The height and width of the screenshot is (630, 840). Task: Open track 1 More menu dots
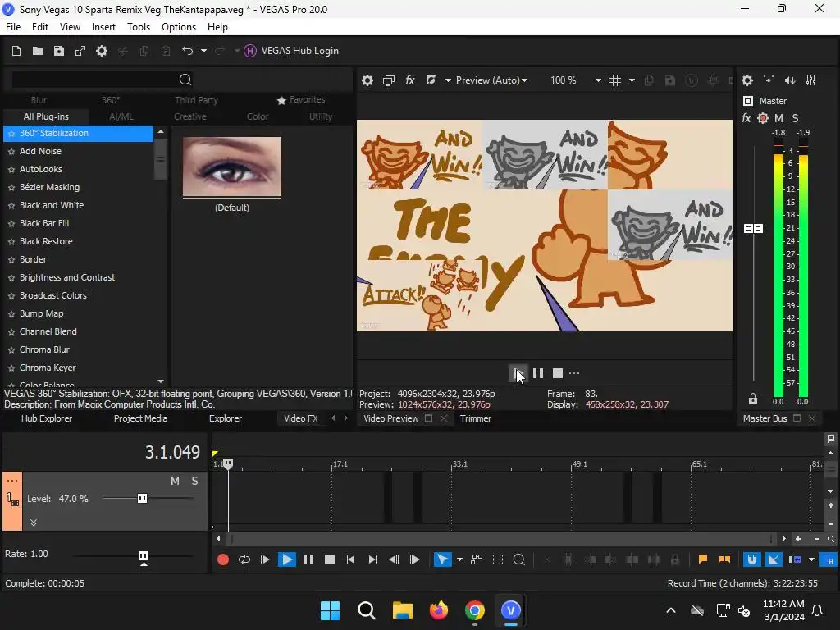point(12,481)
